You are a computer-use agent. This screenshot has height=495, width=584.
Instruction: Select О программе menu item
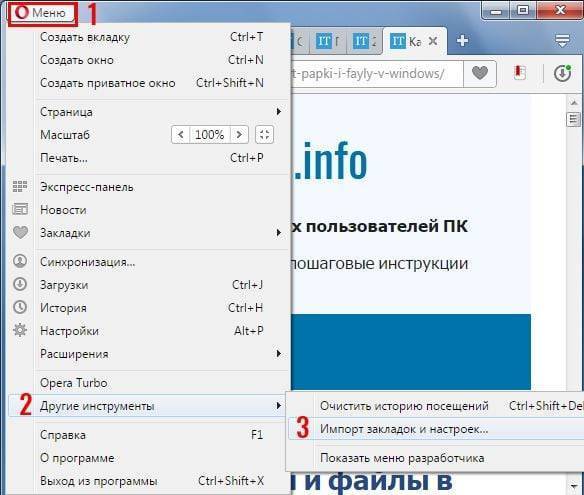click(x=162, y=458)
